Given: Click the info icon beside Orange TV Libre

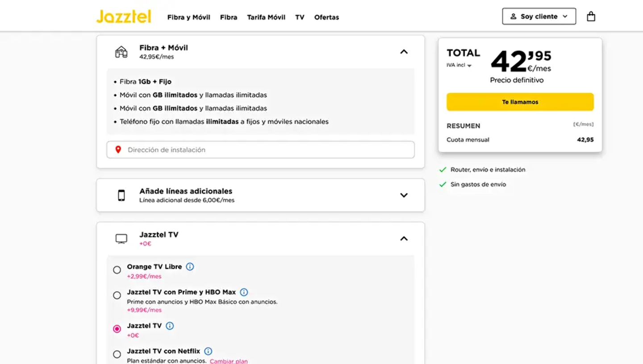Looking at the screenshot, I should pos(190,267).
